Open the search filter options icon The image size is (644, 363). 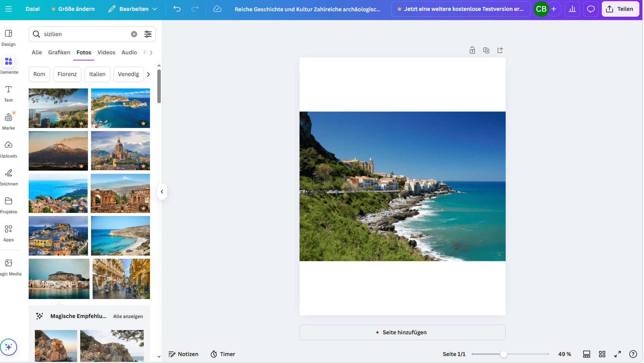pos(148,34)
